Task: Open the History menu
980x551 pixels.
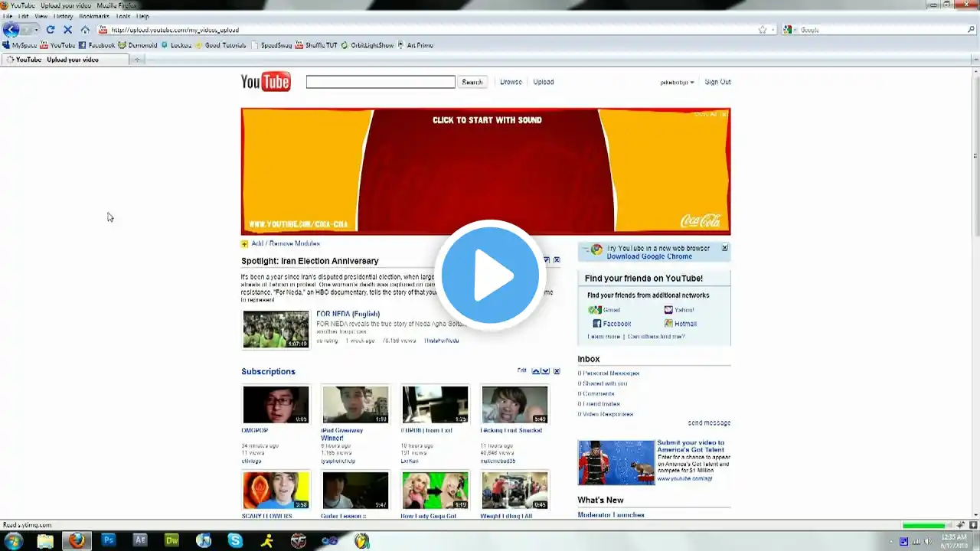Action: point(64,16)
